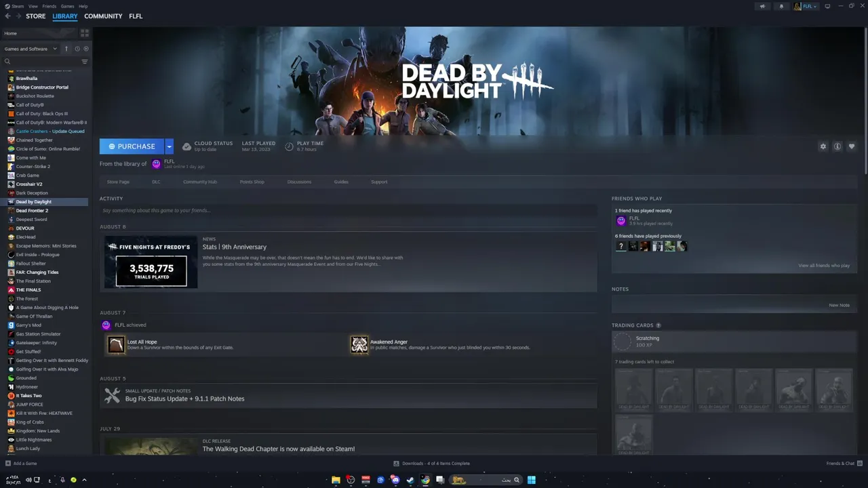The height and width of the screenshot is (488, 868).
Task: Open the Stats 9th Anniversary news title
Action: [235, 247]
